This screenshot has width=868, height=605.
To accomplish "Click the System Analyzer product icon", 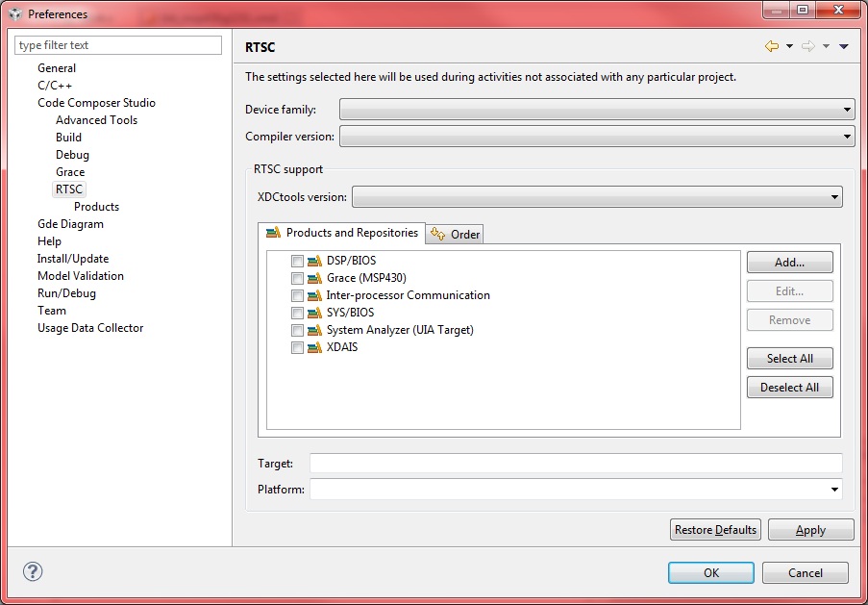I will point(314,330).
